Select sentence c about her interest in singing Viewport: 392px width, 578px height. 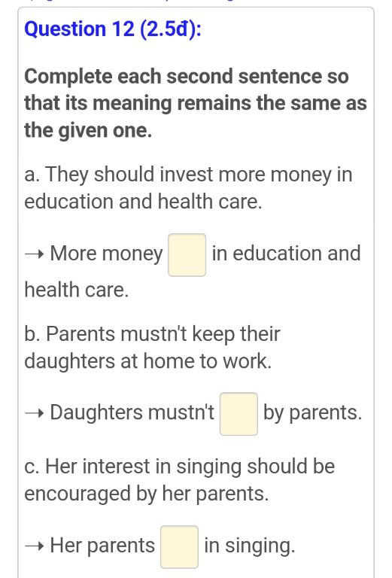pyautogui.click(x=179, y=479)
